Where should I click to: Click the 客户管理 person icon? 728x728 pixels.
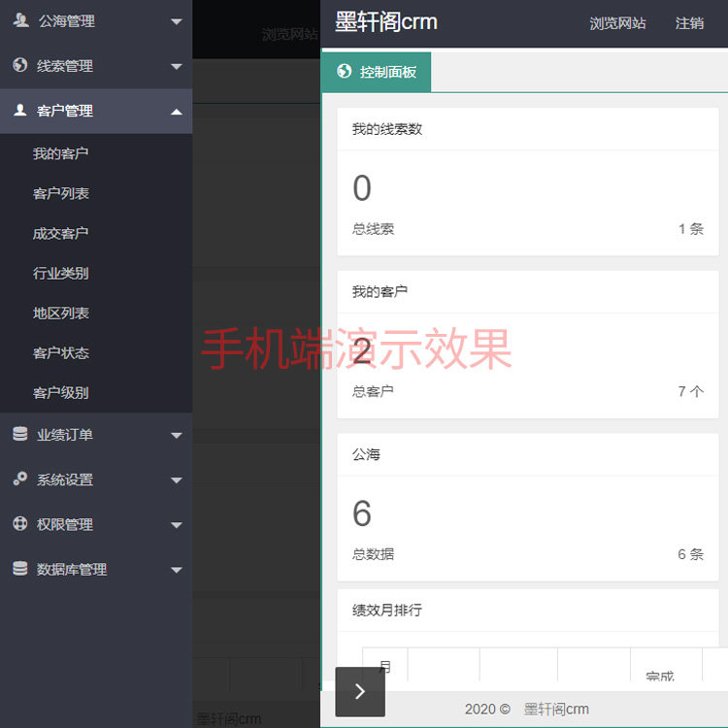click(x=20, y=110)
